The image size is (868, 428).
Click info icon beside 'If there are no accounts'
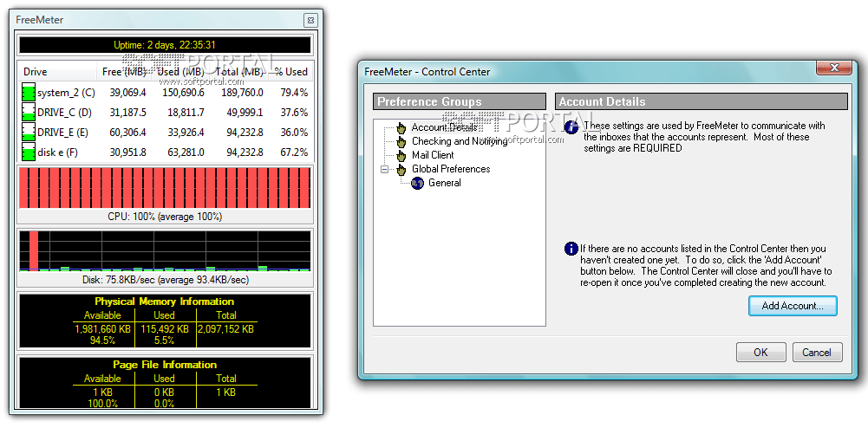tap(571, 249)
